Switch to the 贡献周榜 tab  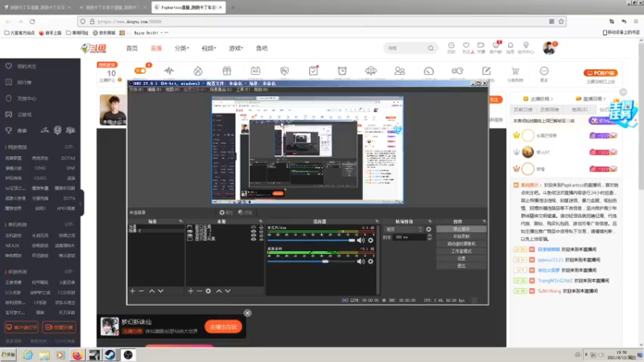pos(550,109)
